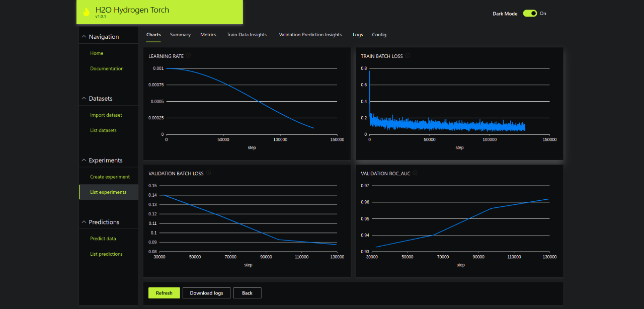
Task: Go back using the Back button
Action: click(x=247, y=293)
